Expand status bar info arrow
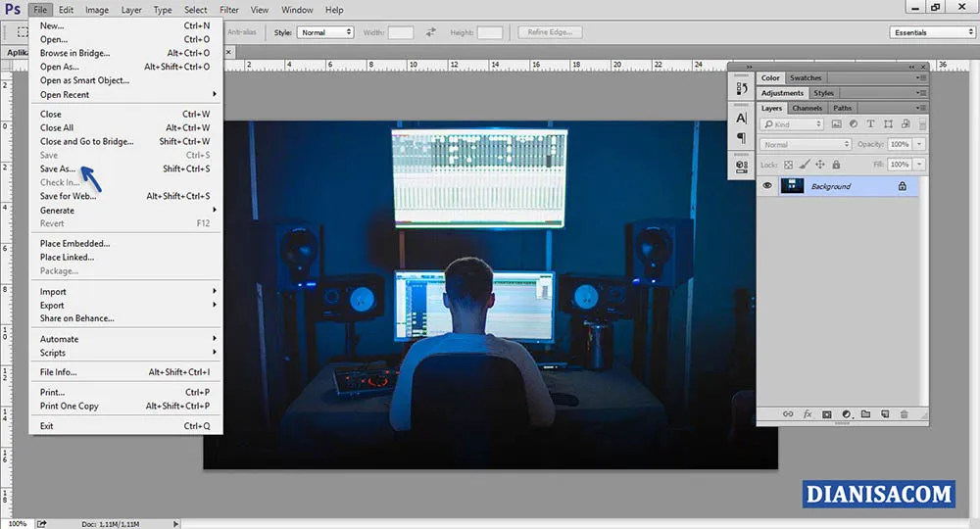This screenshot has height=529, width=980. (175, 524)
